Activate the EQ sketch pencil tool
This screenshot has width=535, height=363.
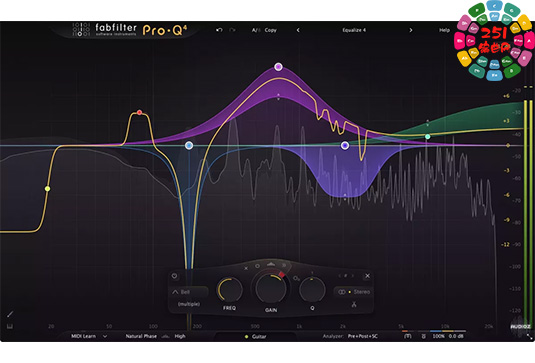pos(10,314)
